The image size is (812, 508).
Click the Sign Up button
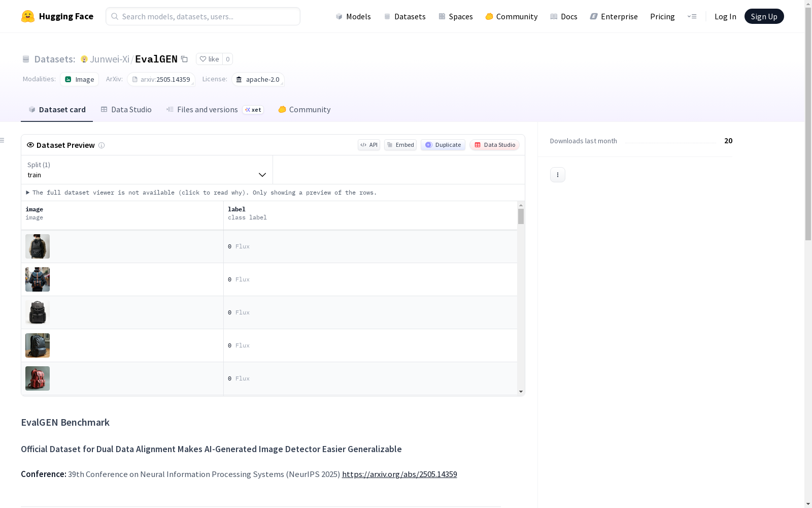click(x=764, y=16)
